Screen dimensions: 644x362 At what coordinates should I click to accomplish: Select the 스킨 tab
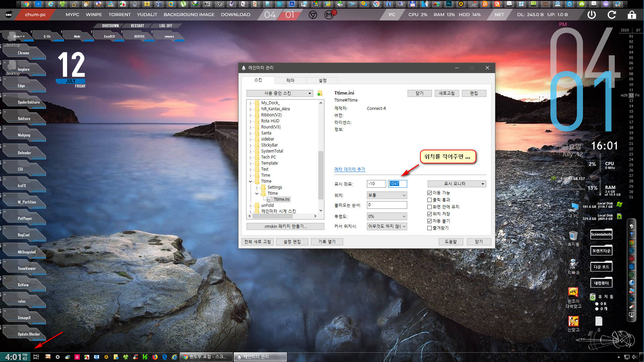258,80
